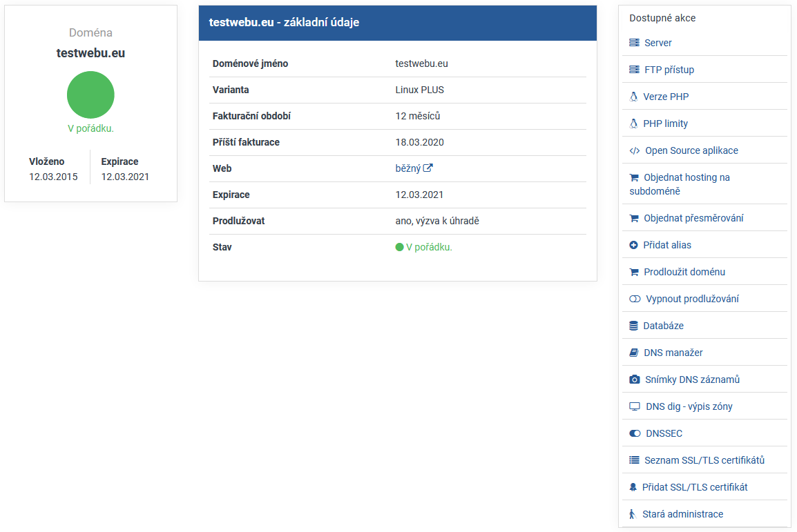Click the external link icon next to běžný
This screenshot has width=797, height=532.
pos(428,168)
